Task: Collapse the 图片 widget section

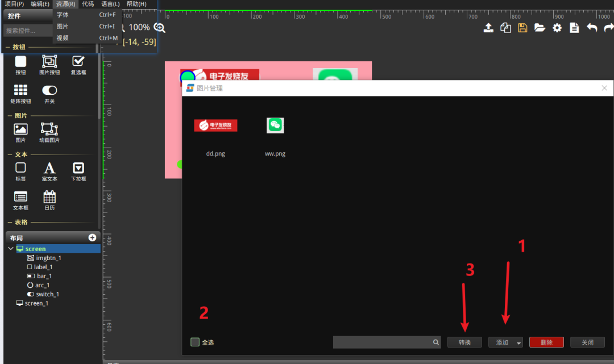Action: (10, 116)
